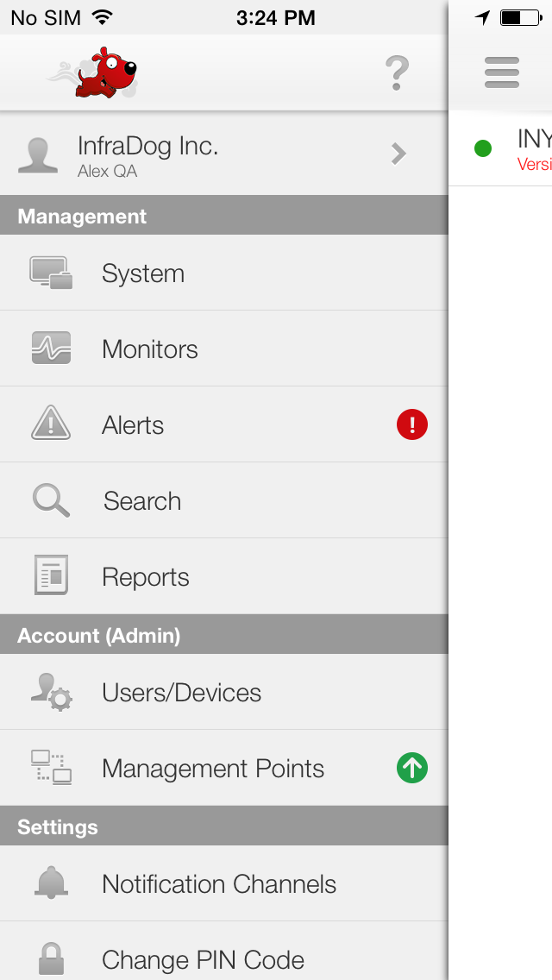552x980 pixels.
Task: Click the Alerts warning triangle icon
Action: [51, 424]
